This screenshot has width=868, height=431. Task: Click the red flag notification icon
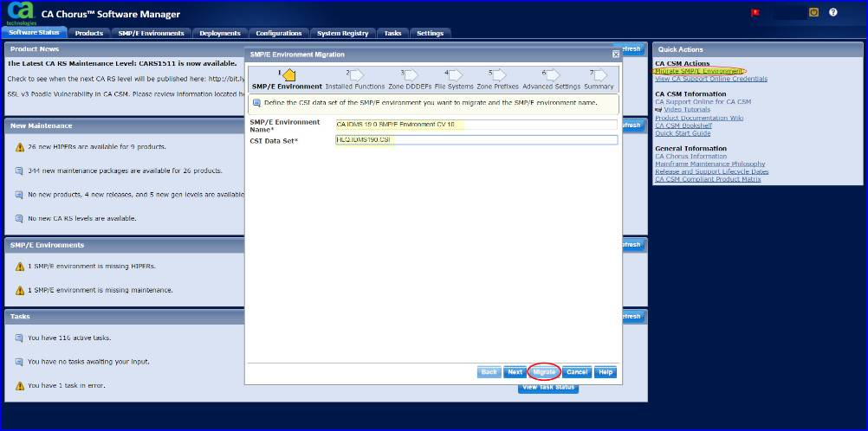755,13
